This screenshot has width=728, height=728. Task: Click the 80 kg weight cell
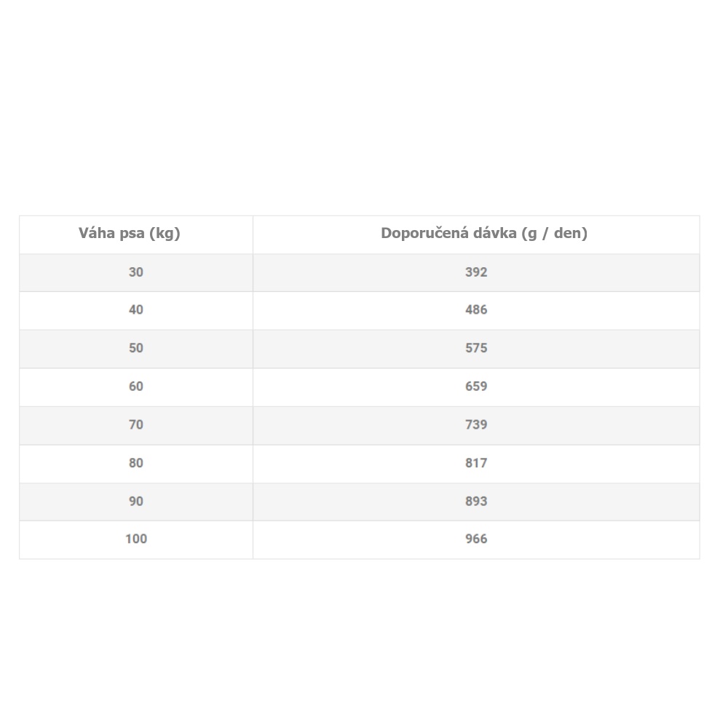click(x=136, y=463)
